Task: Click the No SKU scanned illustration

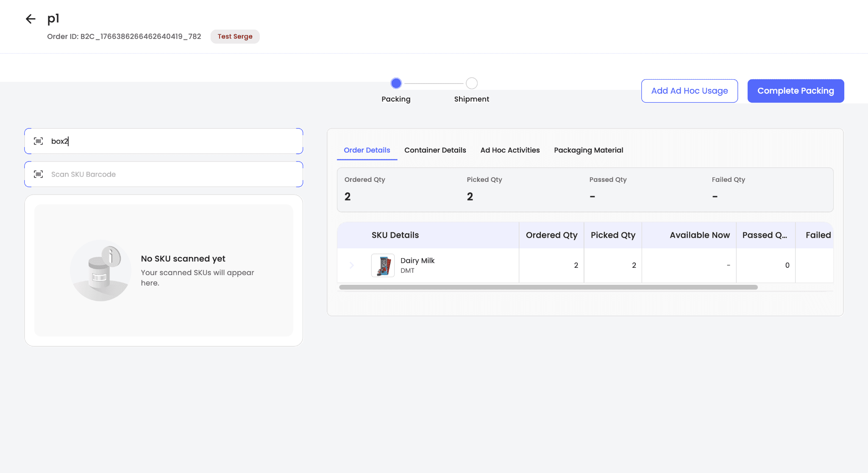Action: tap(101, 270)
